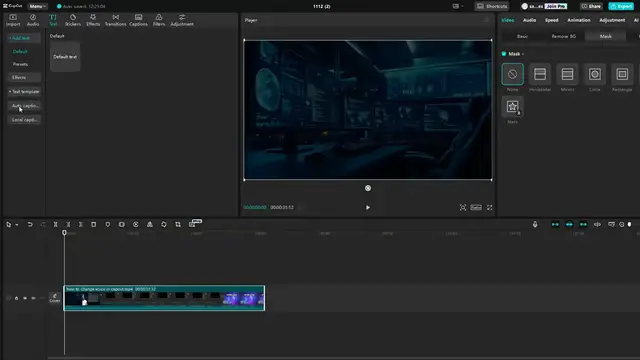The width and height of the screenshot is (640, 360).
Task: Toggle auto snapping on timeline
Action: click(569, 224)
